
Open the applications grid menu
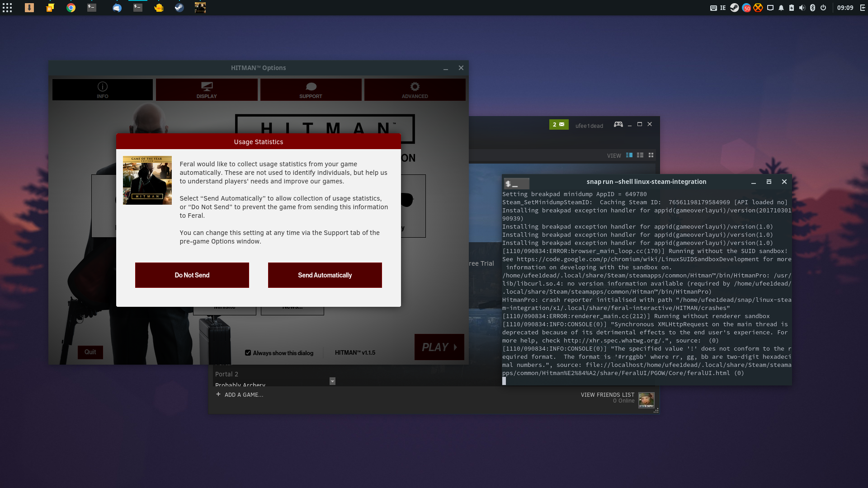7,8
